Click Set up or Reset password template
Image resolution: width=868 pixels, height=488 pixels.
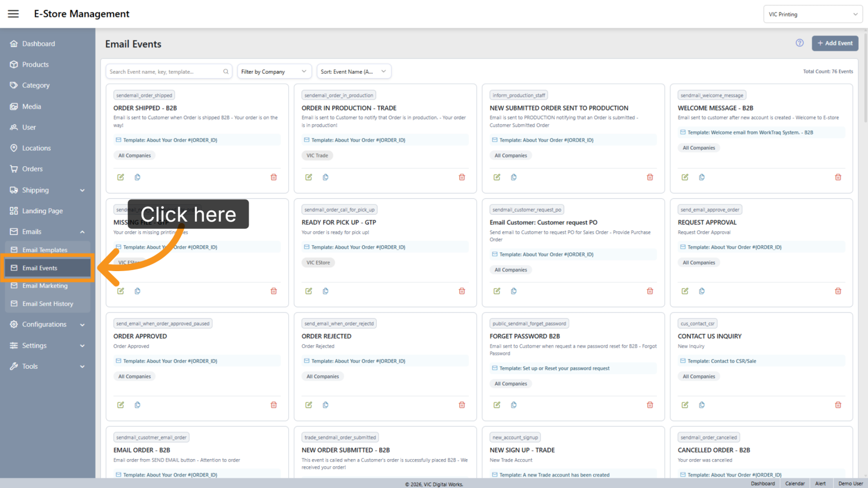click(x=566, y=369)
